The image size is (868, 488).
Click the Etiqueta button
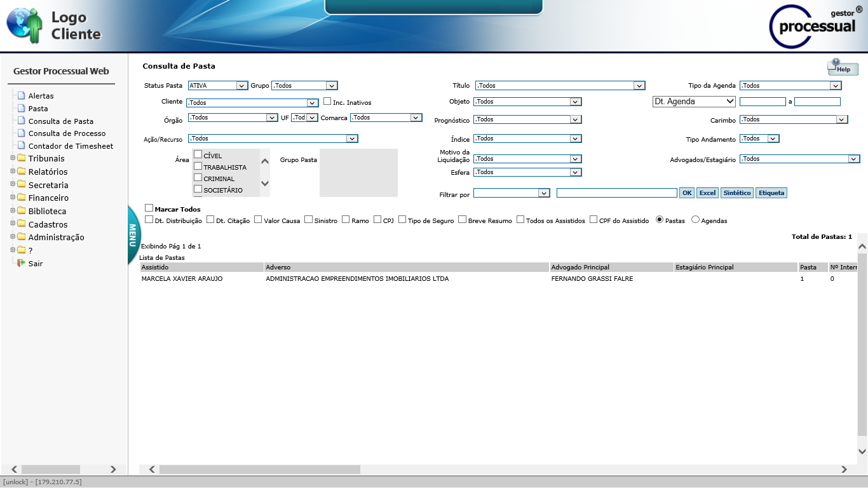tap(771, 193)
